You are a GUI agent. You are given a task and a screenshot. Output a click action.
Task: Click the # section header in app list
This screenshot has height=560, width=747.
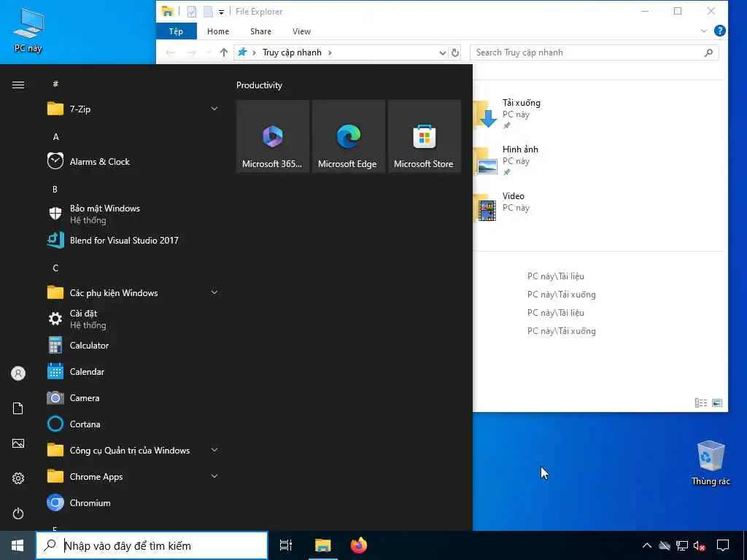[55, 84]
